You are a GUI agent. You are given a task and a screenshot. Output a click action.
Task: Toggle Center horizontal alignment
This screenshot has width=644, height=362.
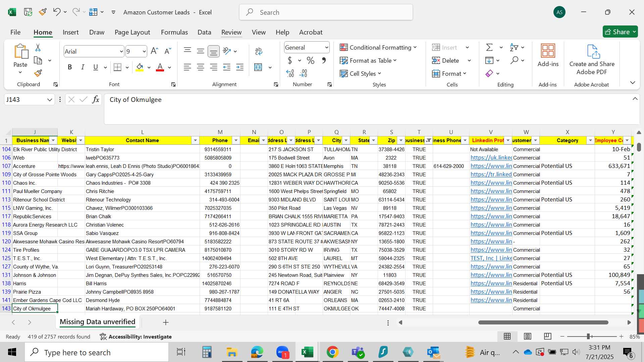201,67
